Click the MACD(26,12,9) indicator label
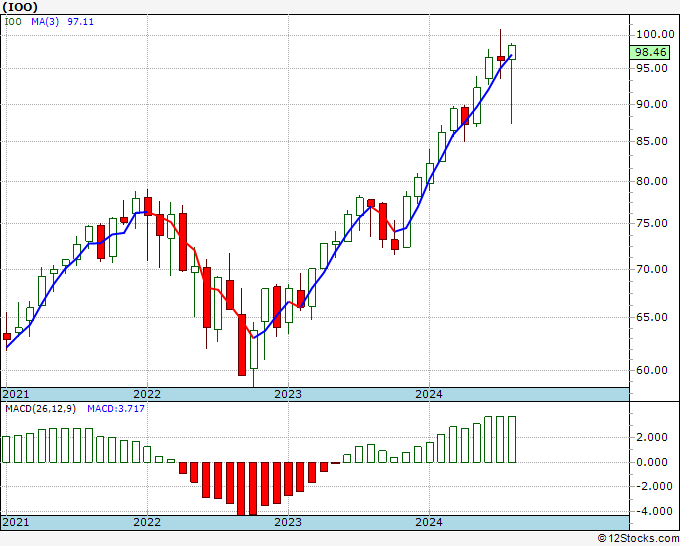Viewport: 680px width, 546px height. (40, 409)
